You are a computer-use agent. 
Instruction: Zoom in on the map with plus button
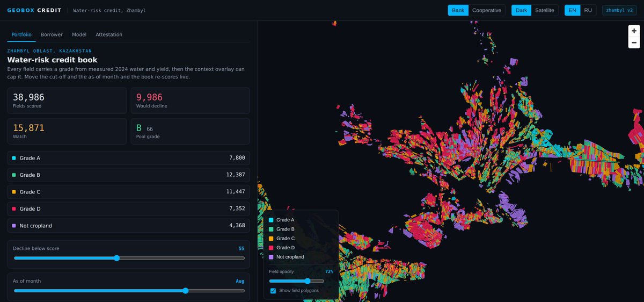click(634, 31)
